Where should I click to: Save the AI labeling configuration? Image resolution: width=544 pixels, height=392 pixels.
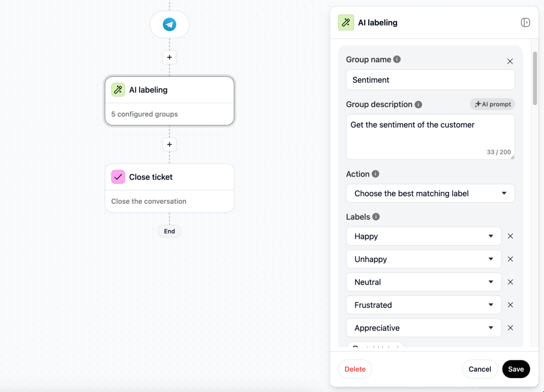pyautogui.click(x=516, y=369)
